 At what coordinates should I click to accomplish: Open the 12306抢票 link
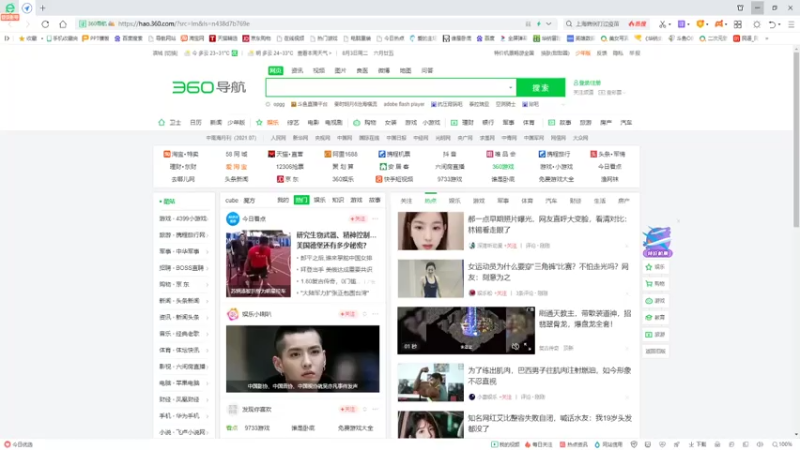[290, 167]
